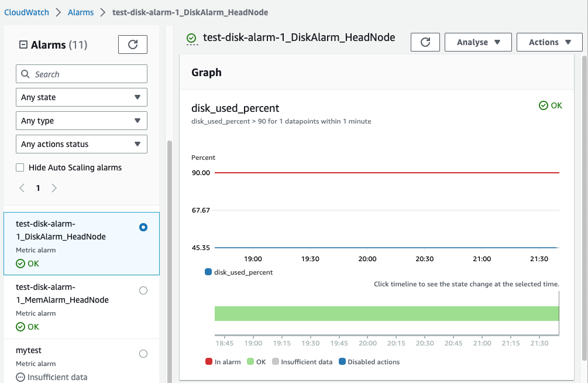Open the Any type filter dropdown
Screen dimensions: 588x383
[x=81, y=121]
